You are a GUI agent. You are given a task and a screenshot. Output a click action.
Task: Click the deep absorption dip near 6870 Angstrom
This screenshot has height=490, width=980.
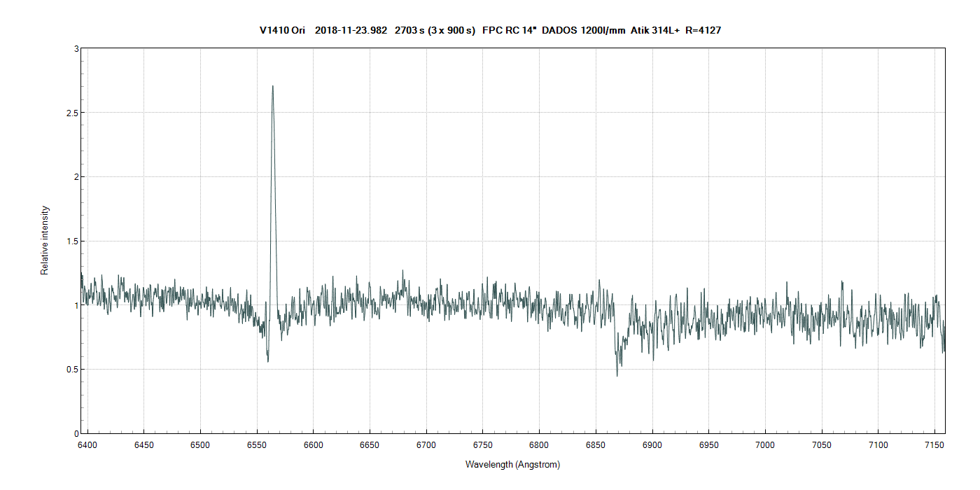coord(617,374)
